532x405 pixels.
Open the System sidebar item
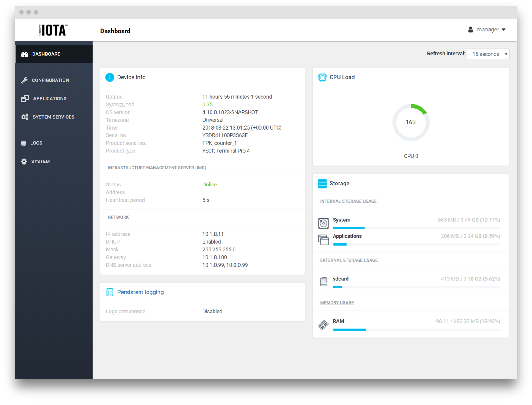click(x=40, y=162)
